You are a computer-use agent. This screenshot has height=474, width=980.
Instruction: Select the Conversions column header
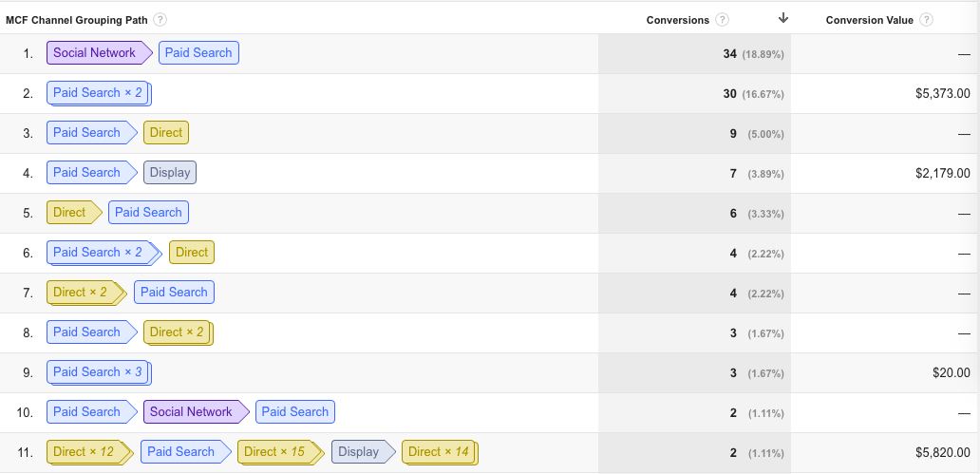[x=677, y=20]
